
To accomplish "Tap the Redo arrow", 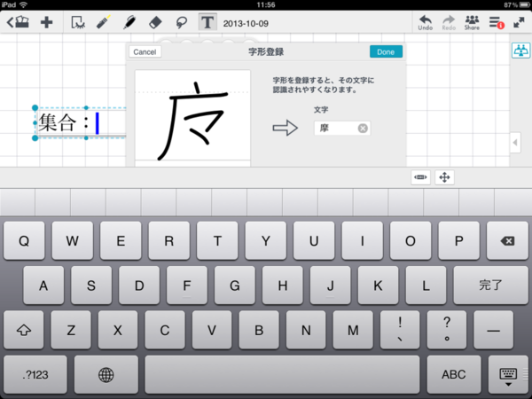I will [x=449, y=23].
